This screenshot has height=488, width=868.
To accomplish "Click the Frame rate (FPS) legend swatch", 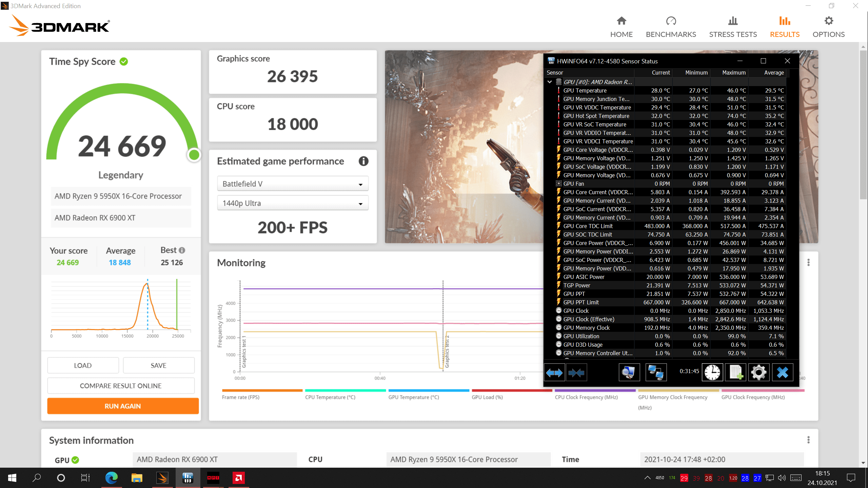I will point(262,390).
